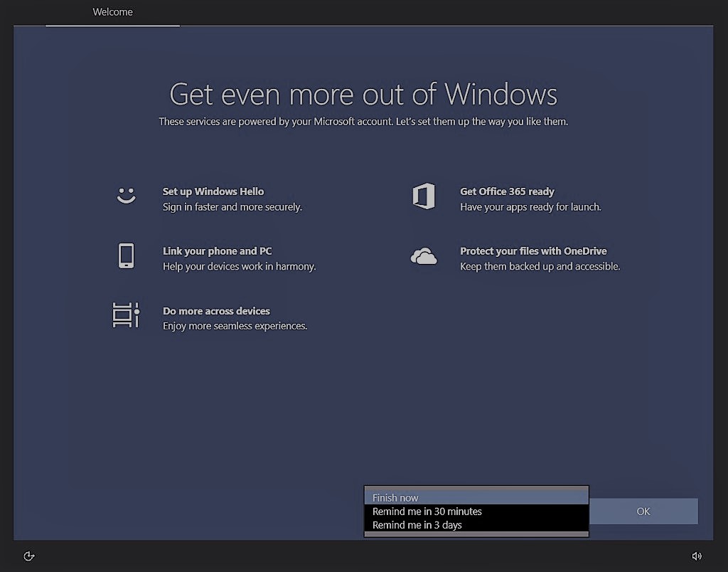Click the OneDrive cloud icon
Screen dimensions: 728x572
[424, 256]
